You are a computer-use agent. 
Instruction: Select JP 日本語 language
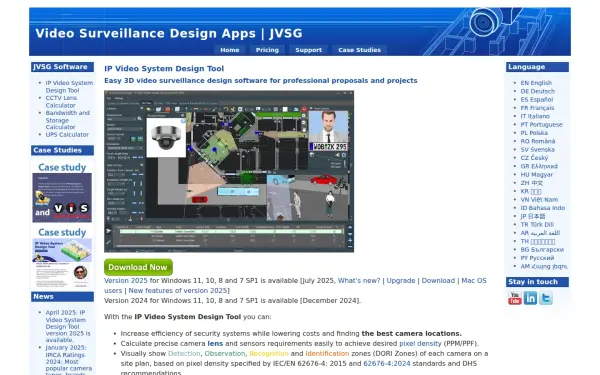(533, 216)
